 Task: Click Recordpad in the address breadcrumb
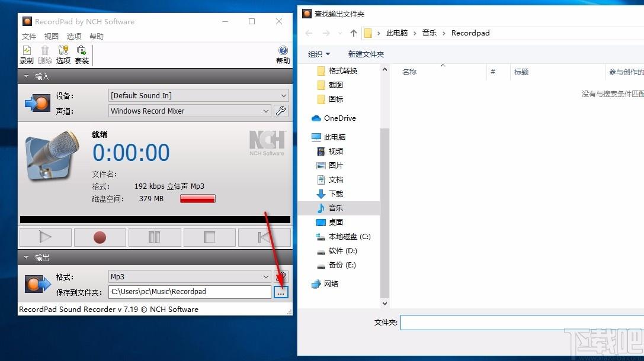coord(470,33)
